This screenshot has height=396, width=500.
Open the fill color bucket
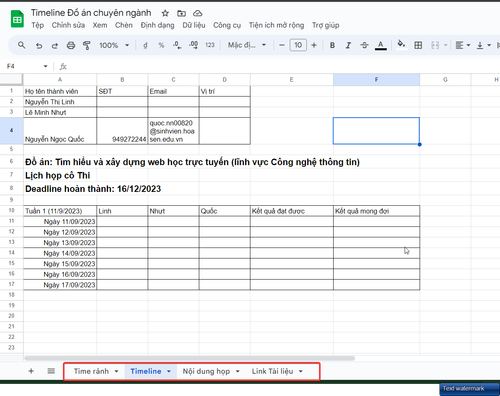(401, 45)
